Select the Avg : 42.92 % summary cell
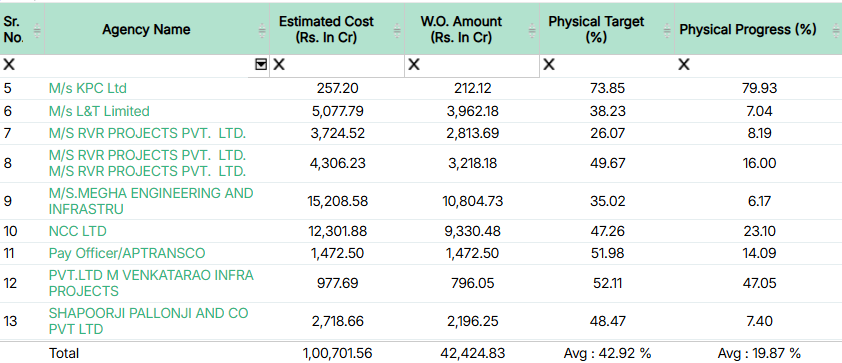Screen dimensions: 842x363 (x=607, y=353)
